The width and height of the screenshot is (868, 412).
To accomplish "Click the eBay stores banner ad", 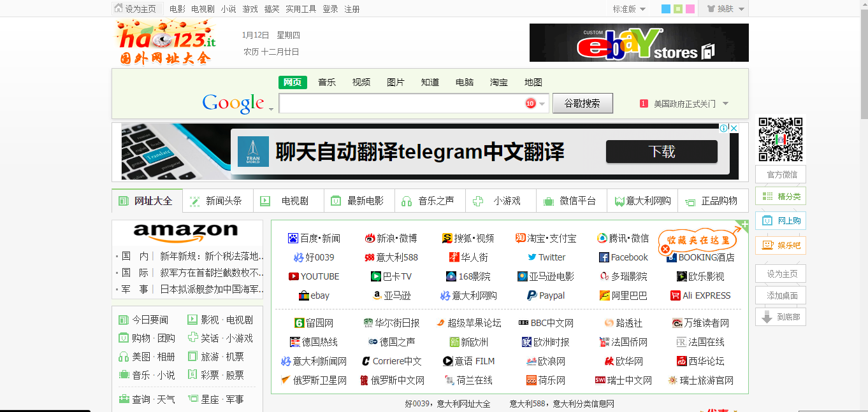I will click(x=639, y=43).
